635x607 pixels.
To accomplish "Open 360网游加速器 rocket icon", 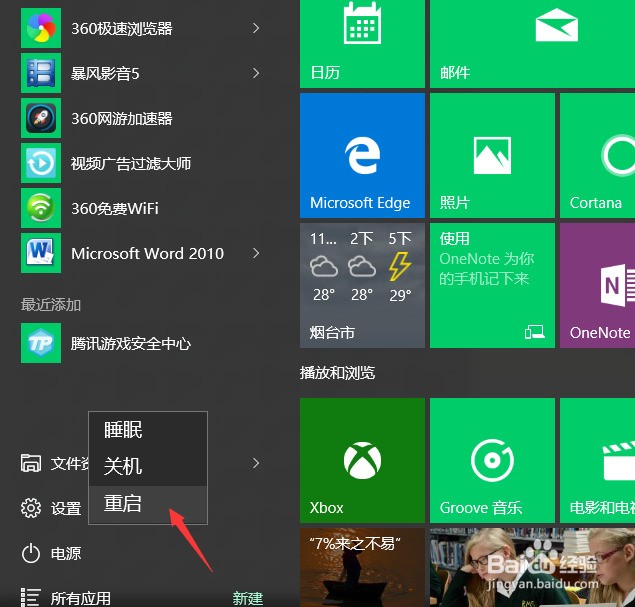I will point(41,118).
